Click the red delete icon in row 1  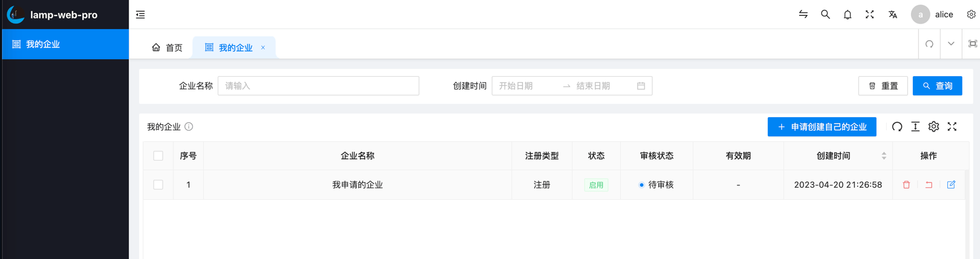tap(906, 185)
